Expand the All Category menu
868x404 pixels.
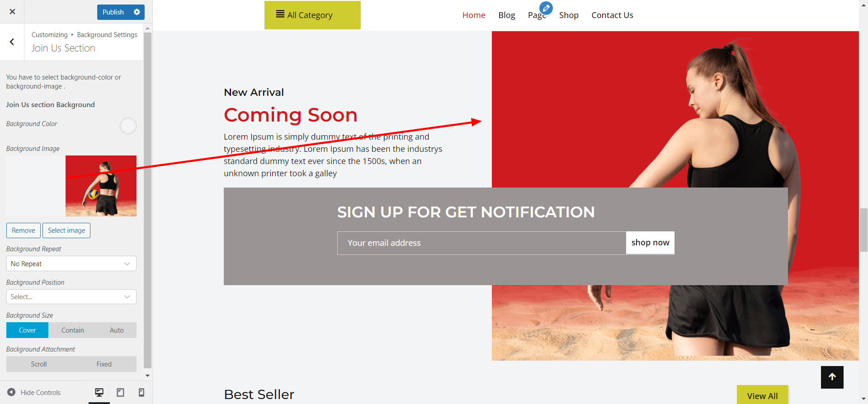coord(312,15)
